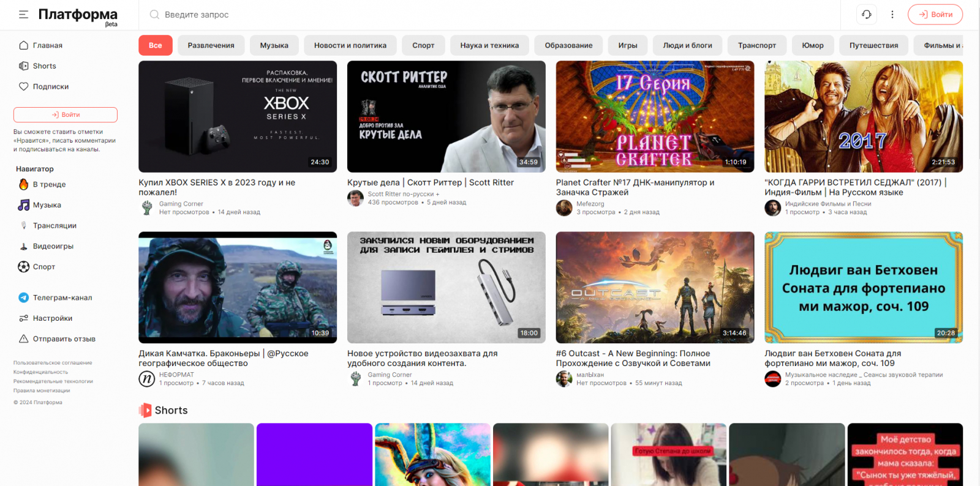Open the Люди и блоги category
The height and width of the screenshot is (486, 980).
click(687, 45)
